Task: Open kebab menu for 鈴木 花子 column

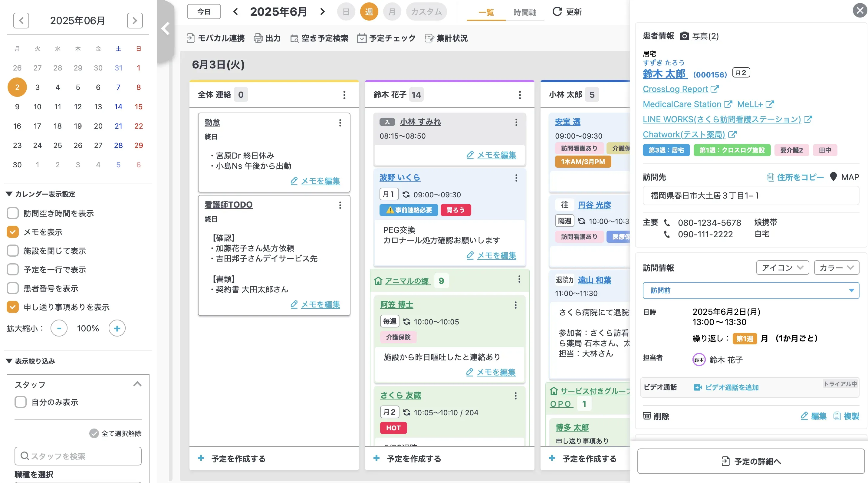Action: (520, 95)
